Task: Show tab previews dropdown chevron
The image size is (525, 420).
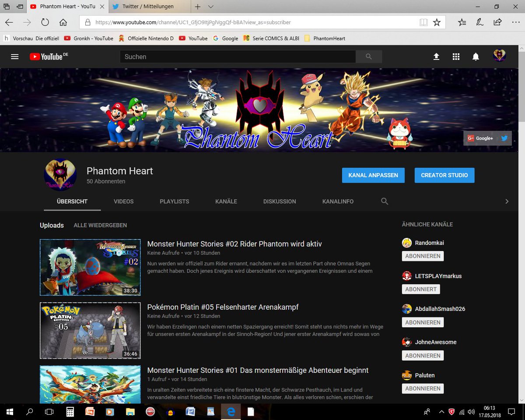Action: pos(210,7)
